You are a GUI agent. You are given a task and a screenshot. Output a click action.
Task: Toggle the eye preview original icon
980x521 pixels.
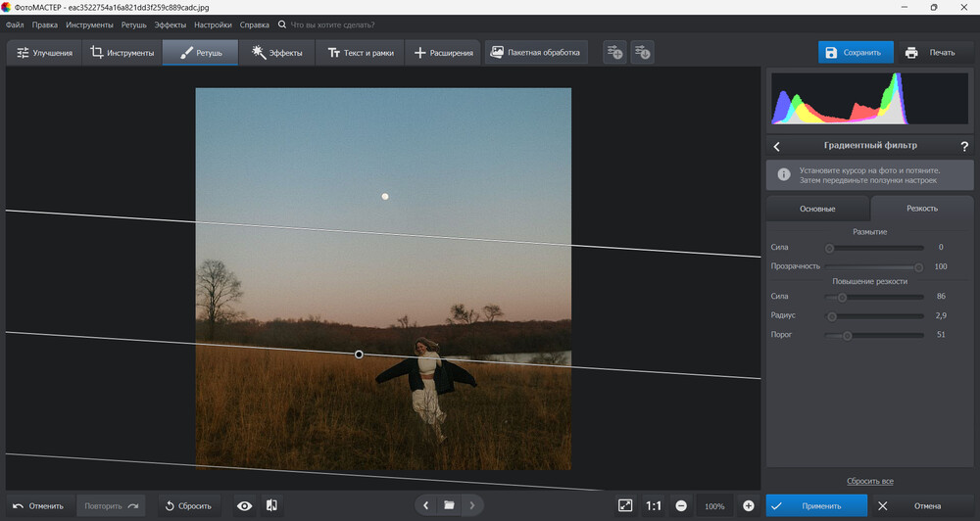tap(245, 505)
